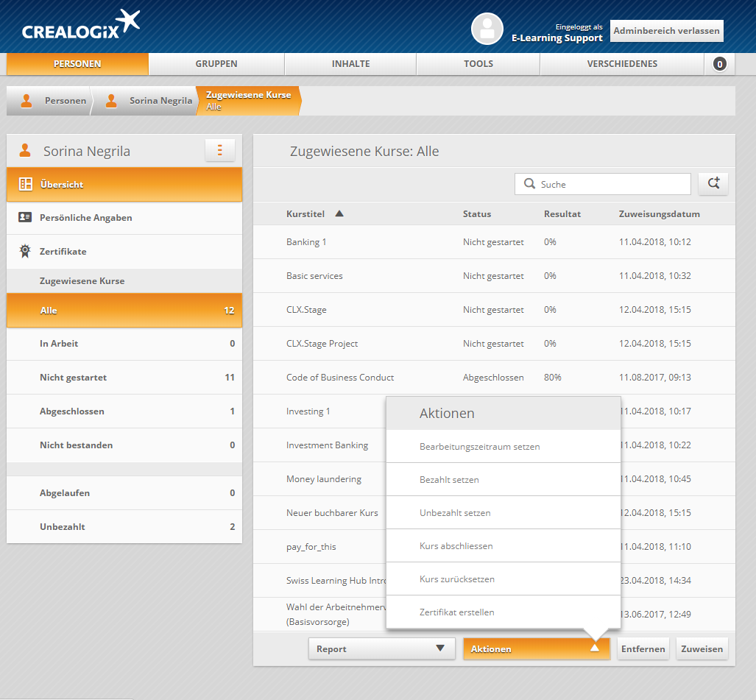Click the Sorina Negrila breadcrumb person icon
This screenshot has height=700, width=756.
(111, 101)
